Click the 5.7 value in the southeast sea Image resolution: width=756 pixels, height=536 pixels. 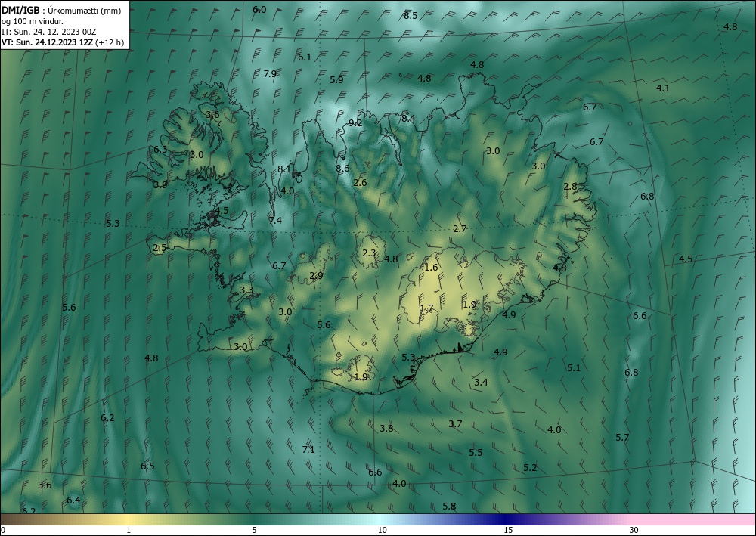coord(622,438)
